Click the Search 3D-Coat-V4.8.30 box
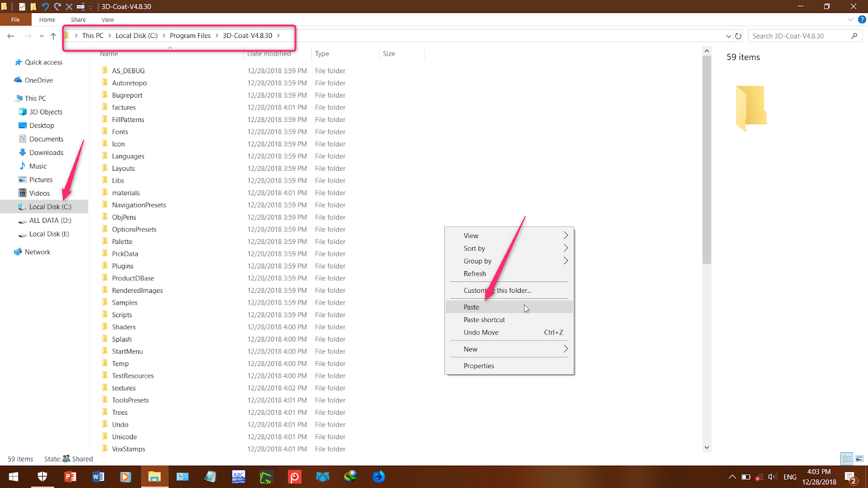 pos(805,36)
